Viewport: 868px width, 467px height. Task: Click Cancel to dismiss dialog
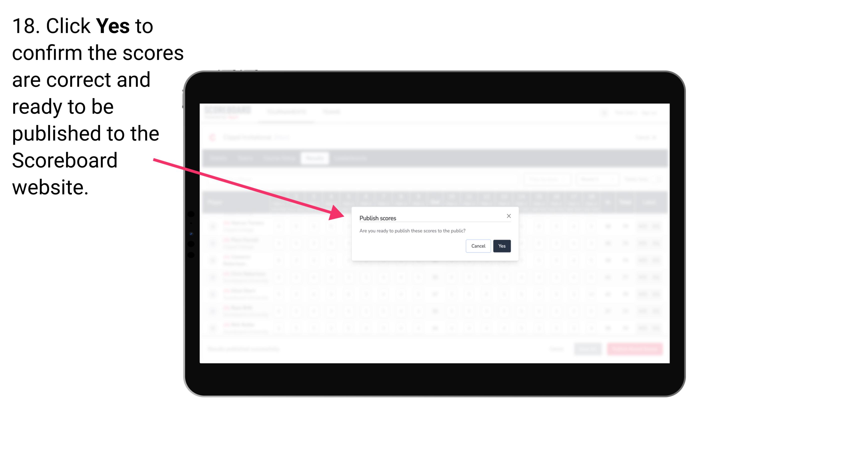[479, 245]
